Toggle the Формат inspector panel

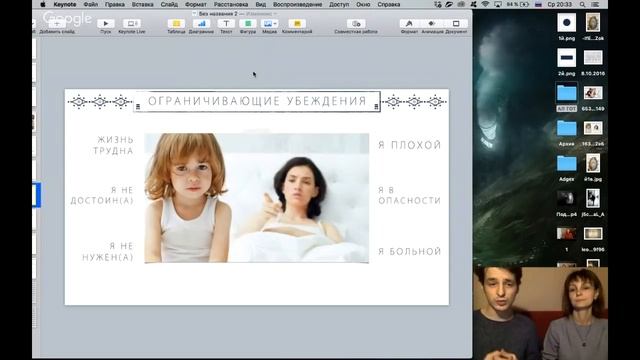click(409, 24)
